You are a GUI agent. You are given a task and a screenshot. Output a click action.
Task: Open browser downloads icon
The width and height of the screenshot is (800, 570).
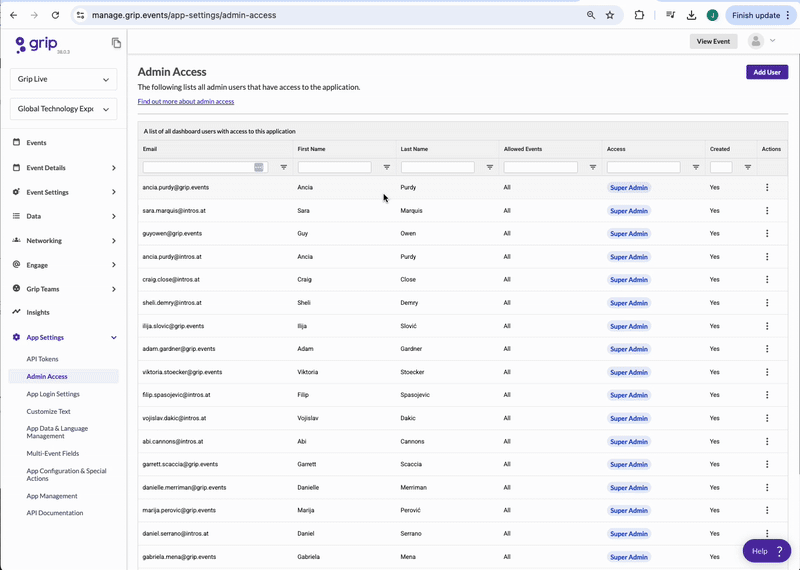(691, 15)
